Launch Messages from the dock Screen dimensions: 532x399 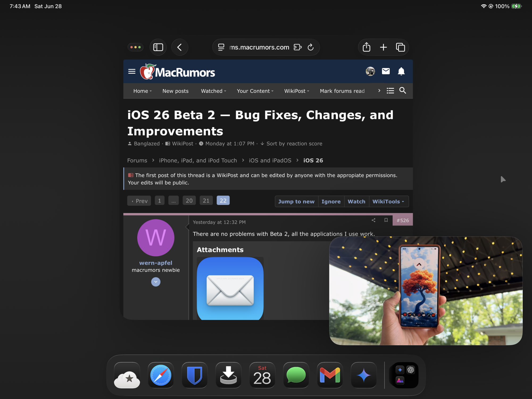pyautogui.click(x=296, y=375)
